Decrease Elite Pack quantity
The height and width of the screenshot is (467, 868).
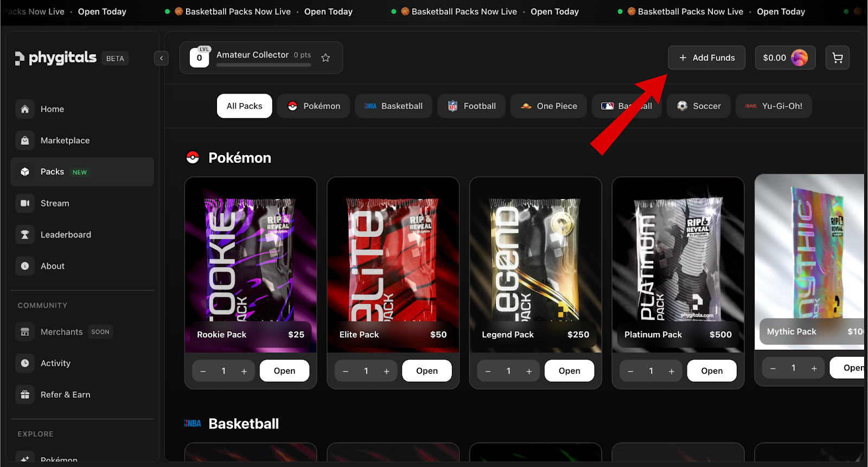346,372
